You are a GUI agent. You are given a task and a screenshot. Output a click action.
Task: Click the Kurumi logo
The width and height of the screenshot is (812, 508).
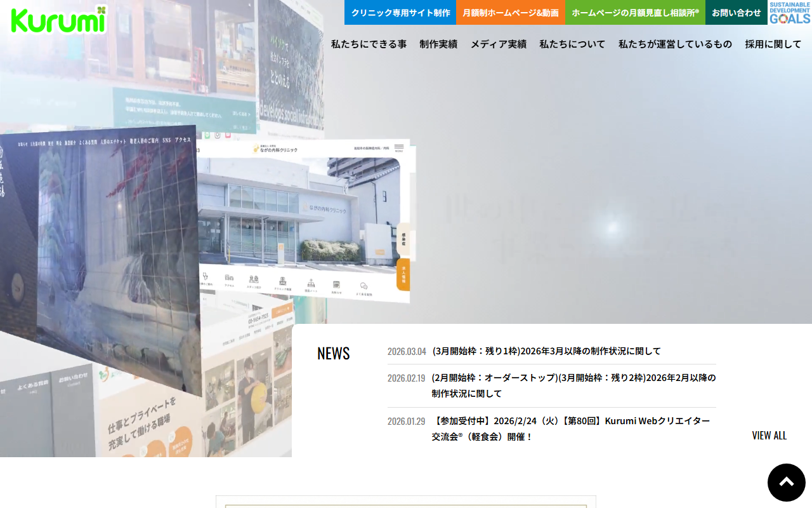click(x=58, y=20)
